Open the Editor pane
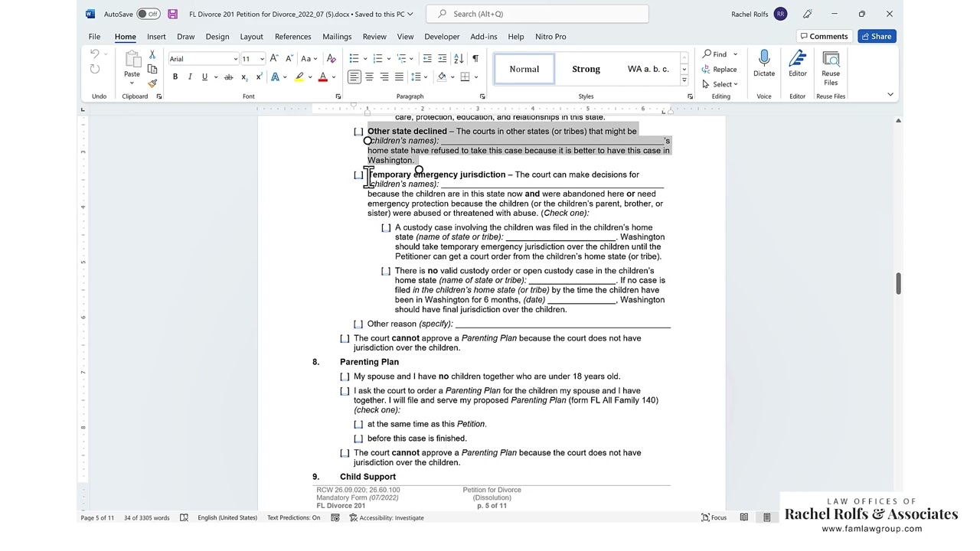Image resolution: width=980 pixels, height=551 pixels. 798,64
